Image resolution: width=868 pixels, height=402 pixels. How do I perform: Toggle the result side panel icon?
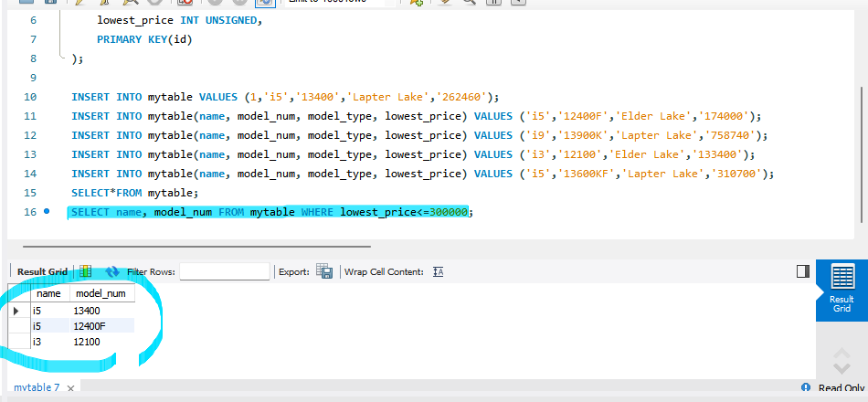[x=803, y=271]
